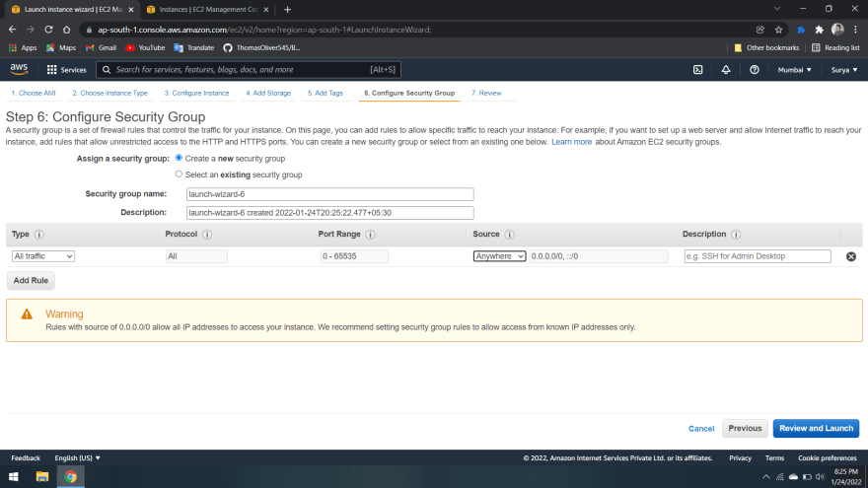Open the AWS help question-mark icon
This screenshot has width=868, height=488.
click(754, 70)
